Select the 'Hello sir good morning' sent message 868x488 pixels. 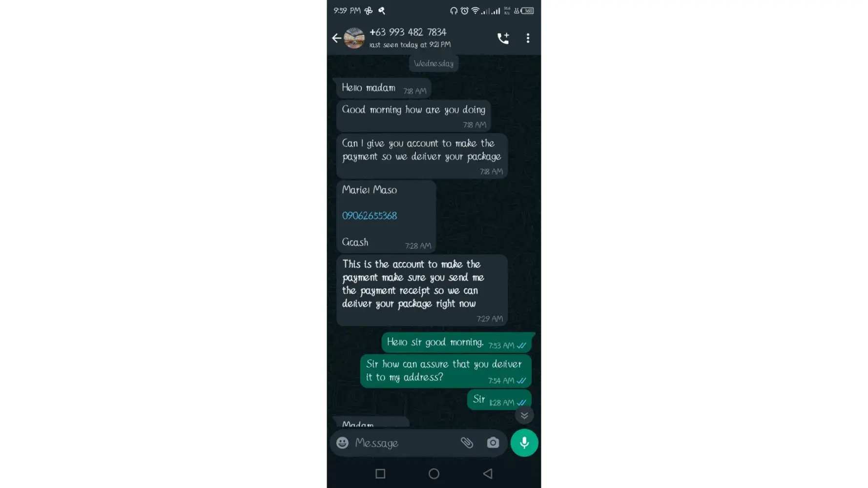(456, 343)
